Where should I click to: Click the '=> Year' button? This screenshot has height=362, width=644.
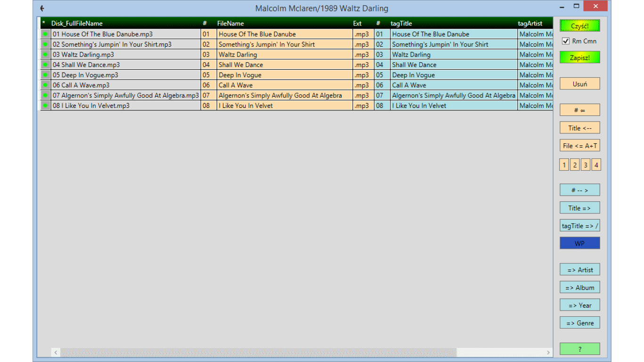coord(580,305)
